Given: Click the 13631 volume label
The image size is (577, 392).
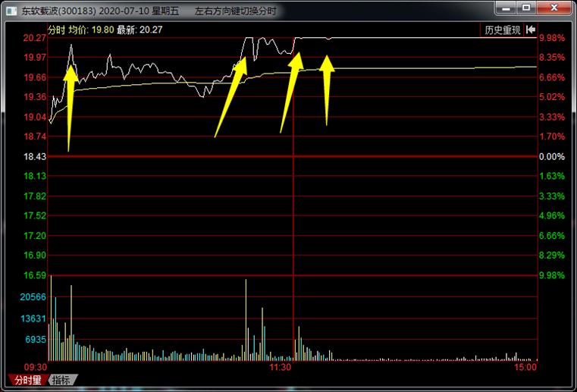Looking at the screenshot, I should pos(33,318).
